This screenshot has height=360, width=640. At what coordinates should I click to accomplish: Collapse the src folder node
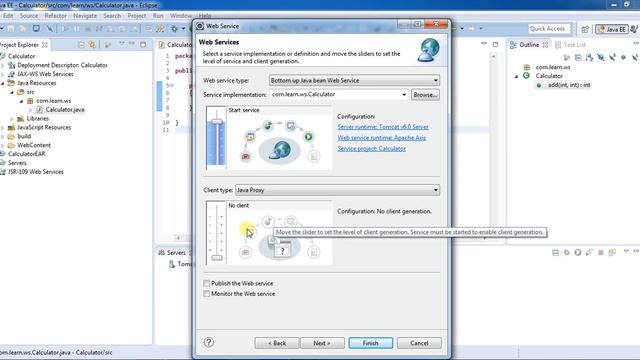(12, 92)
